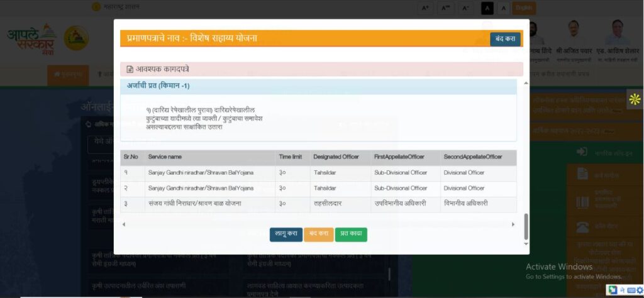Viewport: 644px width, 298px height.
Task: Decrease font size with A- button
Action: click(x=466, y=8)
